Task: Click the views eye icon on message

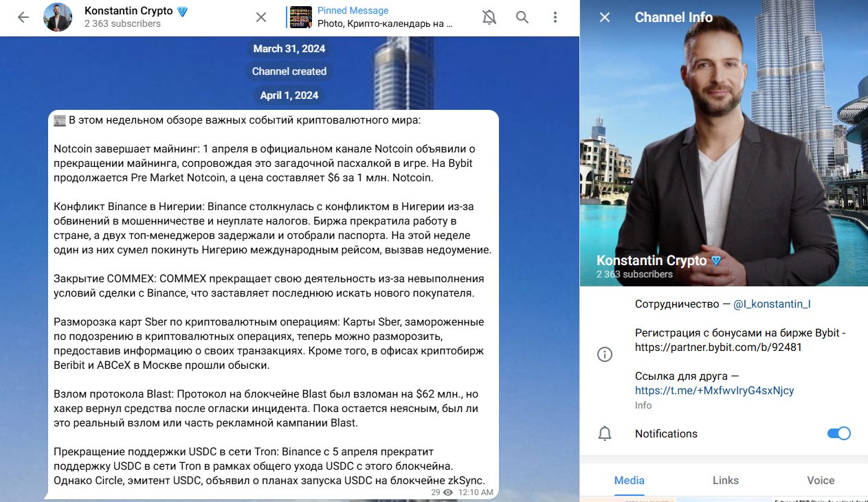Action: point(448,492)
